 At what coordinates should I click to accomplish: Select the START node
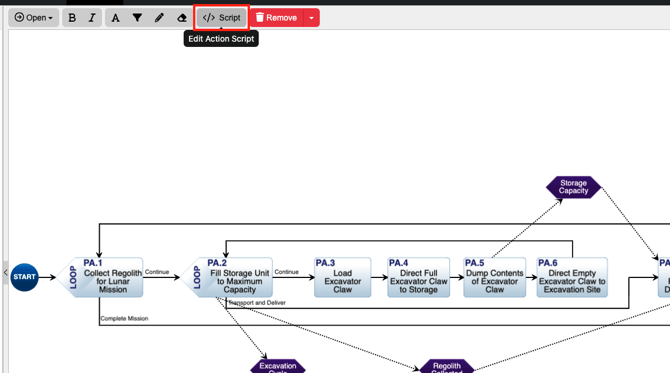tap(24, 277)
